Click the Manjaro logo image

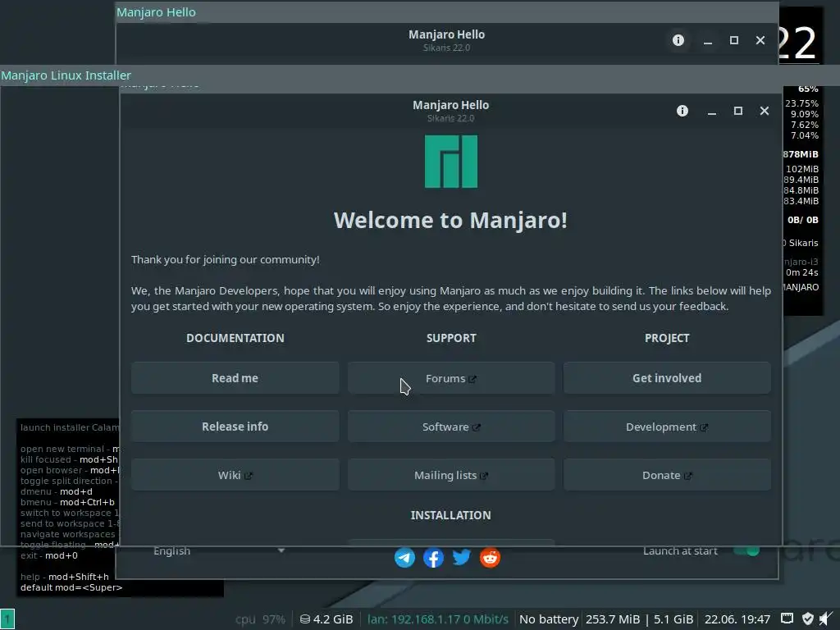tap(451, 162)
